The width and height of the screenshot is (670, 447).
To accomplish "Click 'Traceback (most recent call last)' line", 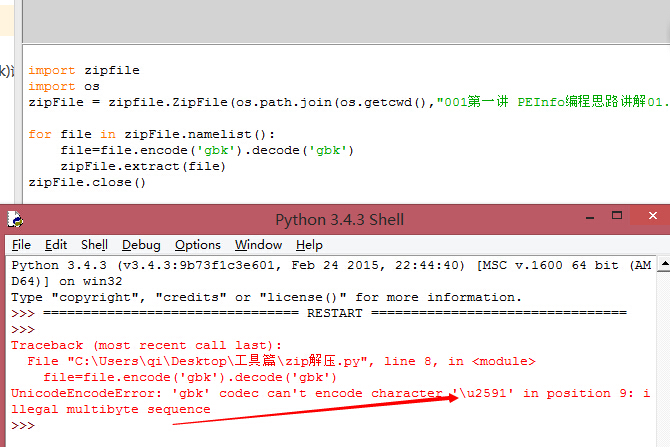I will 140,345.
